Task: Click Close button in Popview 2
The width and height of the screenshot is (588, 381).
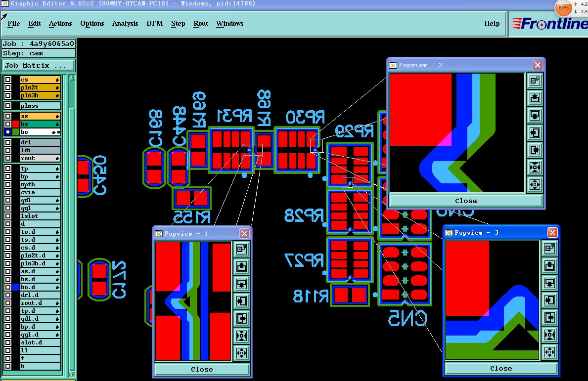Action: (x=466, y=201)
